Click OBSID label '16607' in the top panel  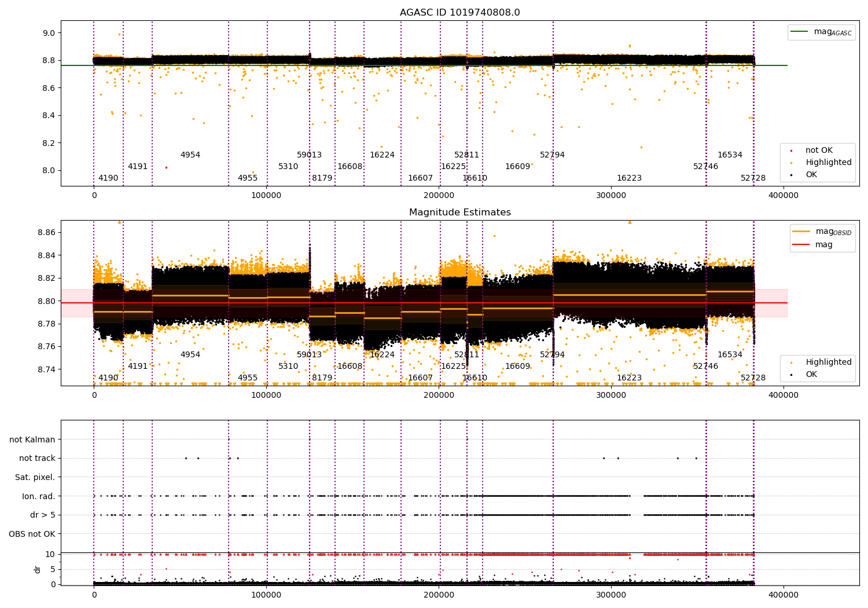pyautogui.click(x=421, y=178)
